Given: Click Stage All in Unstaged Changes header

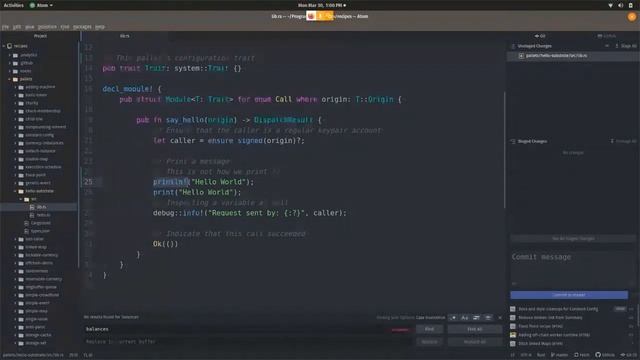Looking at the screenshot, I should (626, 46).
